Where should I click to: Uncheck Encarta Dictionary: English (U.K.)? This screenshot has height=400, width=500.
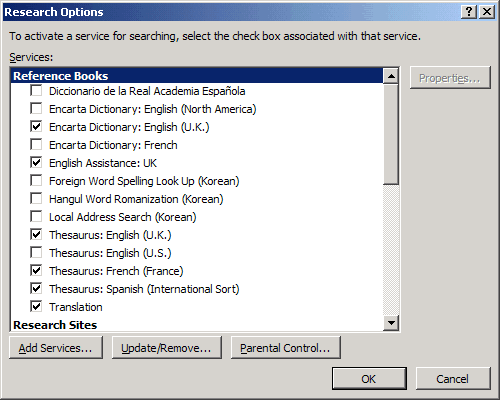click(36, 127)
